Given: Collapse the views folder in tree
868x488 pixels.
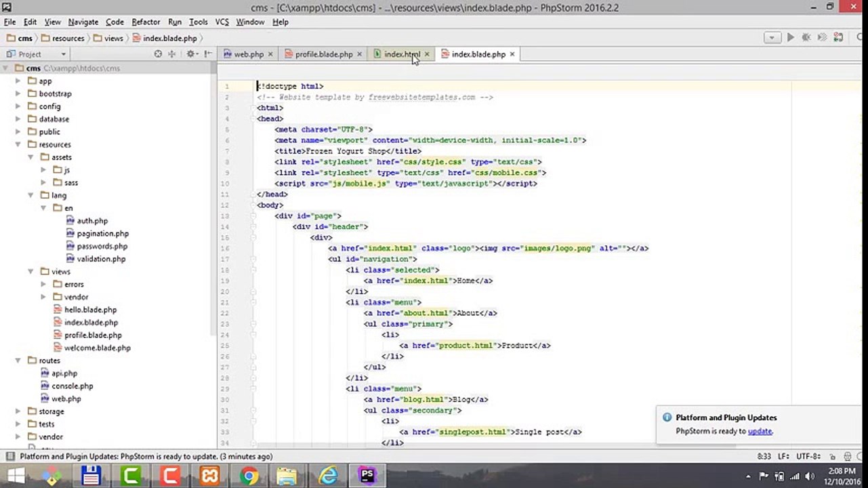Looking at the screenshot, I should [30, 271].
